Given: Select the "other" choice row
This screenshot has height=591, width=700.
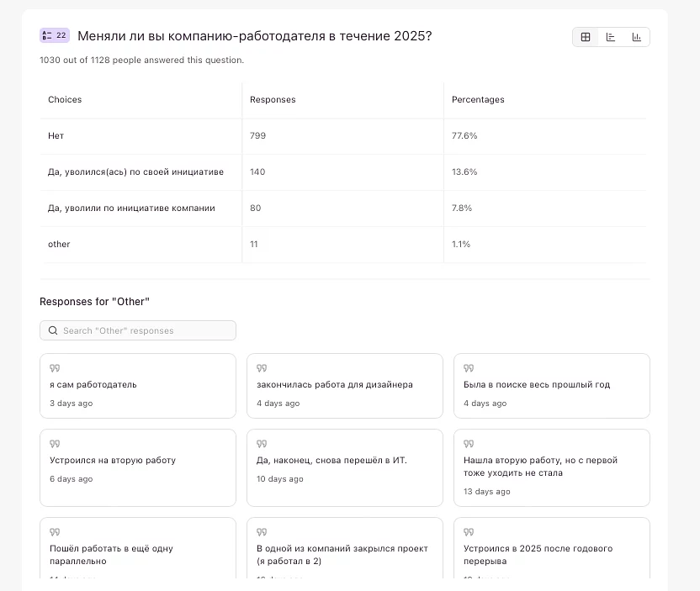Looking at the screenshot, I should click(59, 244).
